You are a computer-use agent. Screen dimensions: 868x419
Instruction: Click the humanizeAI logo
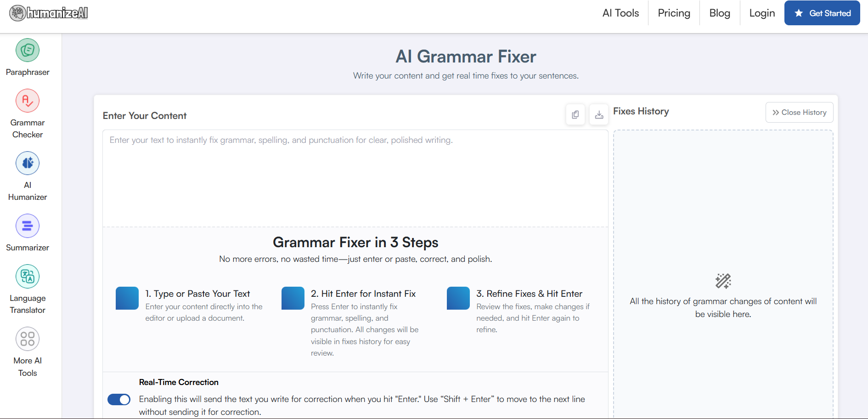coord(49,13)
